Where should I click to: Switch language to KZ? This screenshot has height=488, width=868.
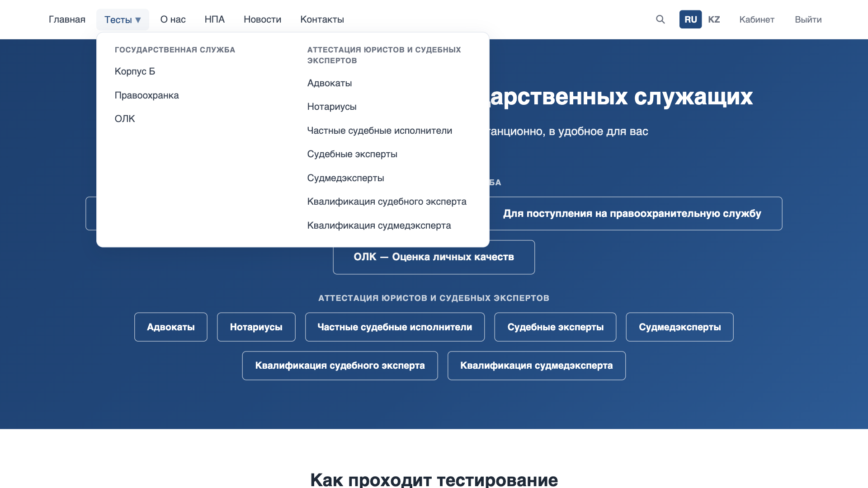click(714, 19)
